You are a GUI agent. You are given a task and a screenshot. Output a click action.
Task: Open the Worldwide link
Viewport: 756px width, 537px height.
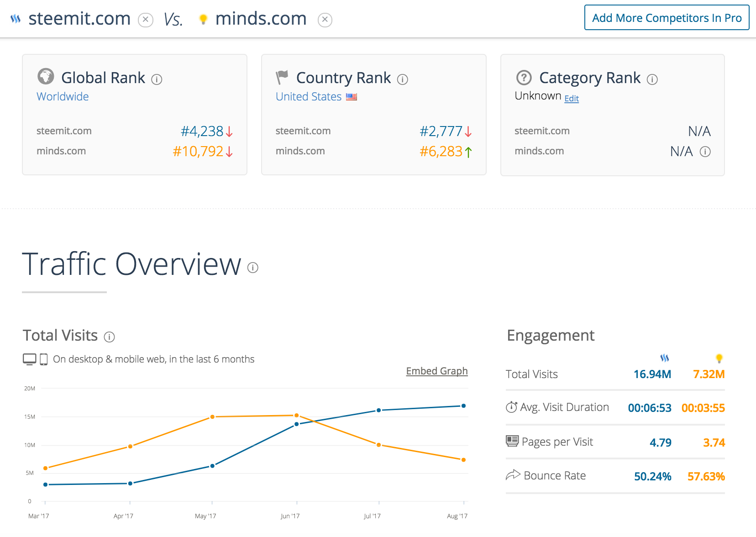click(x=63, y=96)
